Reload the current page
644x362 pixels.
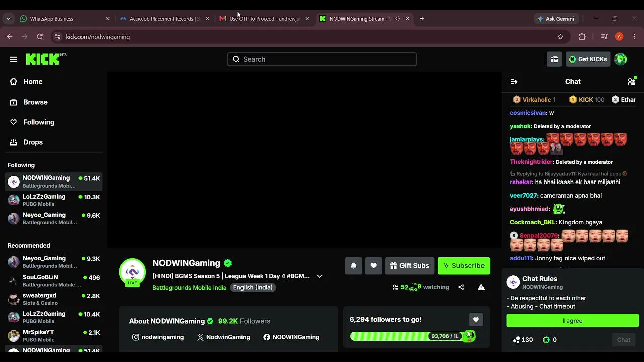click(x=40, y=37)
